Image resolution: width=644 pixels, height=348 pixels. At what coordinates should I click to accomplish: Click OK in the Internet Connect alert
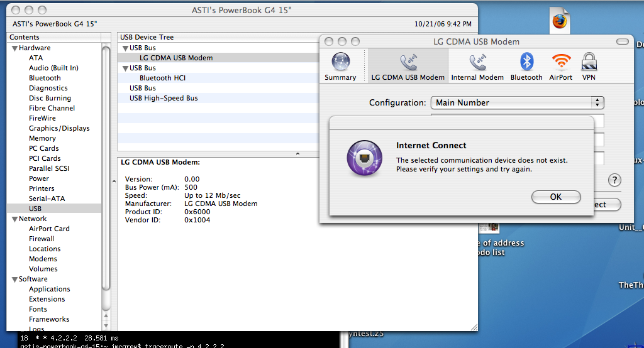click(x=555, y=197)
